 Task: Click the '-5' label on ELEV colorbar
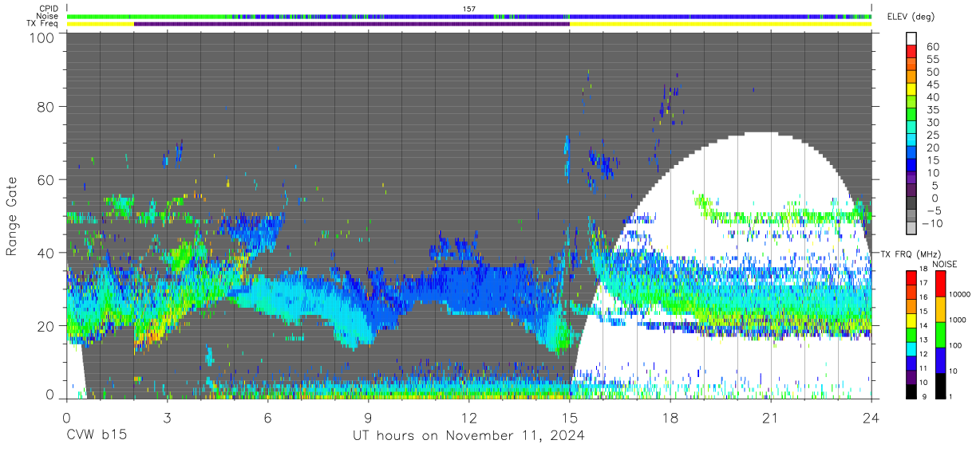pos(933,210)
